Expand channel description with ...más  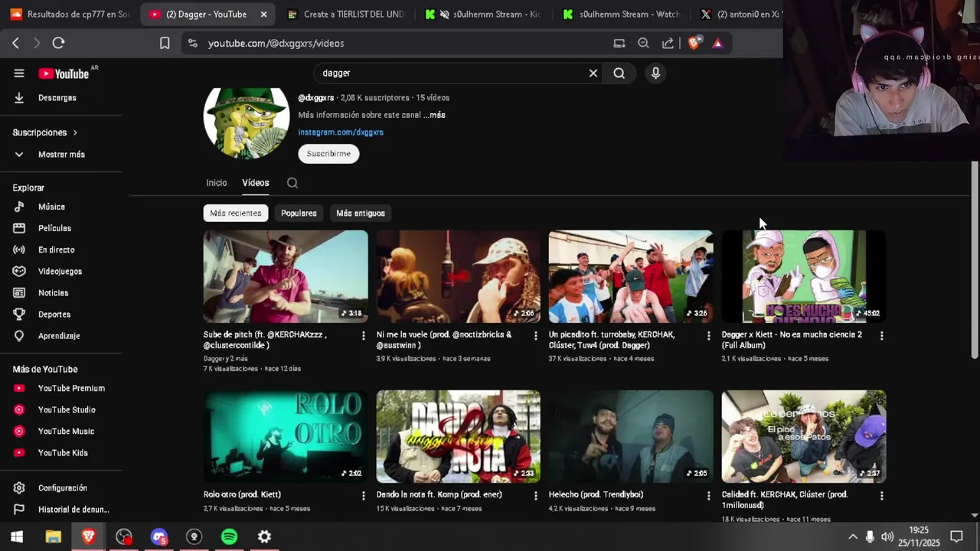pos(434,115)
